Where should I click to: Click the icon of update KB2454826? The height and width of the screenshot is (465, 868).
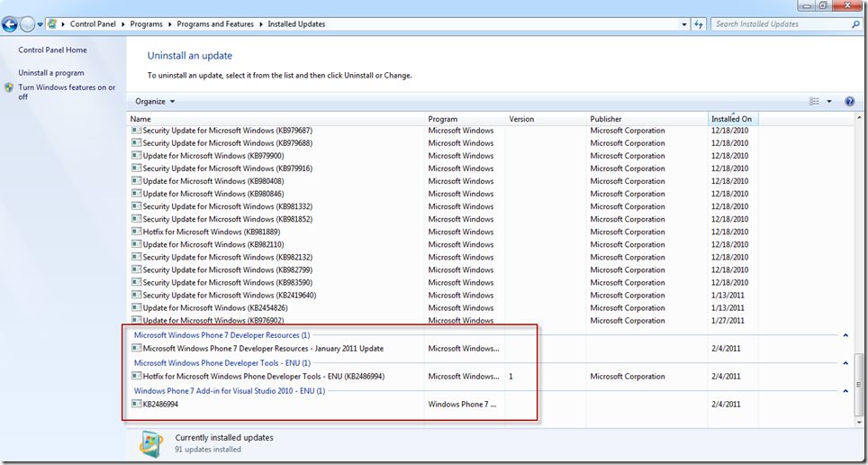[x=136, y=307]
